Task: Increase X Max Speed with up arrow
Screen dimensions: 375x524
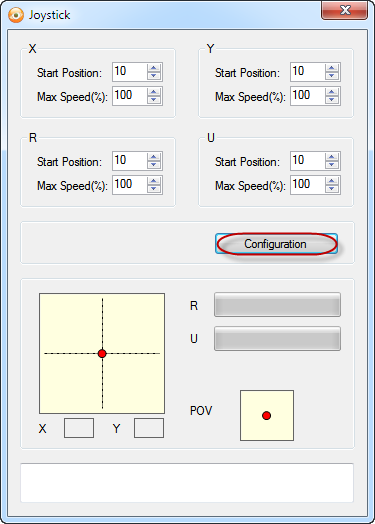Action: point(154,92)
